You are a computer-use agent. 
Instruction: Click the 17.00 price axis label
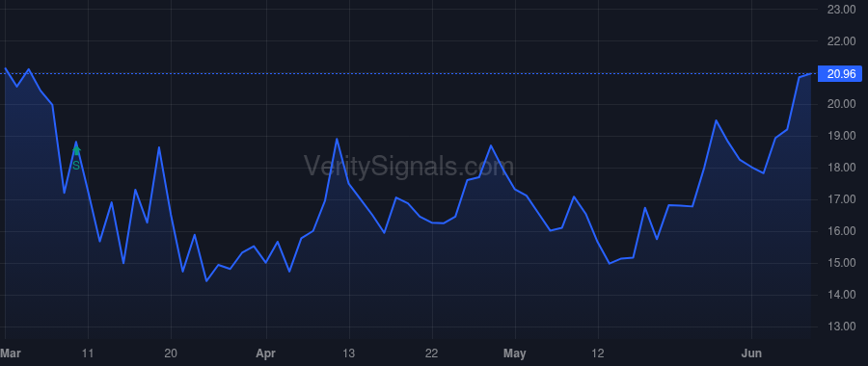coord(841,199)
